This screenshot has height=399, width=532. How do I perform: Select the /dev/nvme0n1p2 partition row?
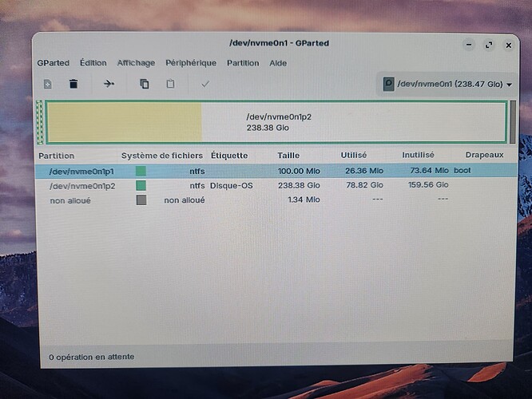point(276,185)
